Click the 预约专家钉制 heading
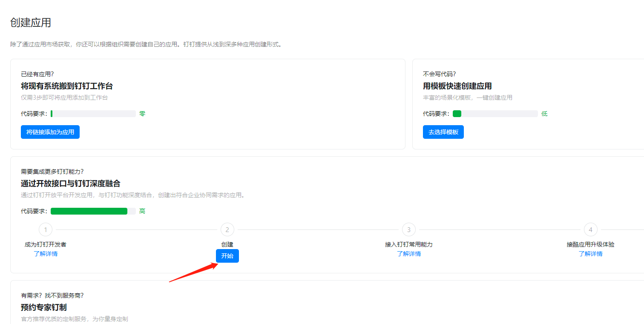 [44, 307]
